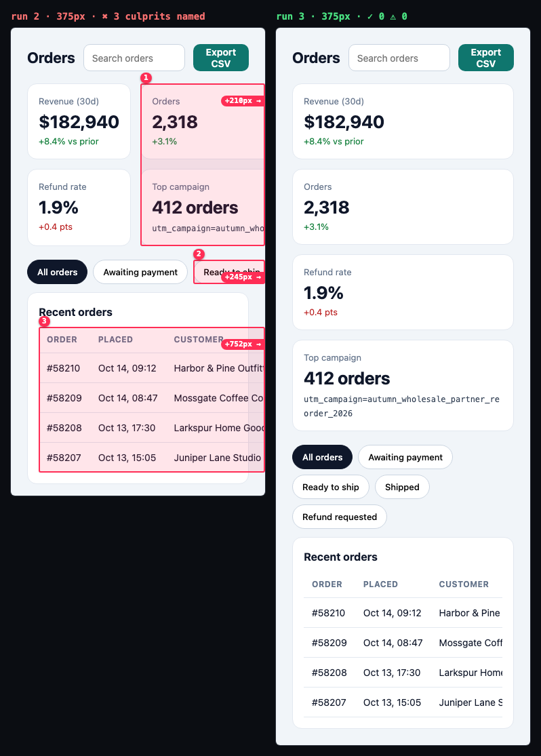Click '$182,940' value in run 2 panel
This screenshot has height=756, width=541.
pos(79,122)
